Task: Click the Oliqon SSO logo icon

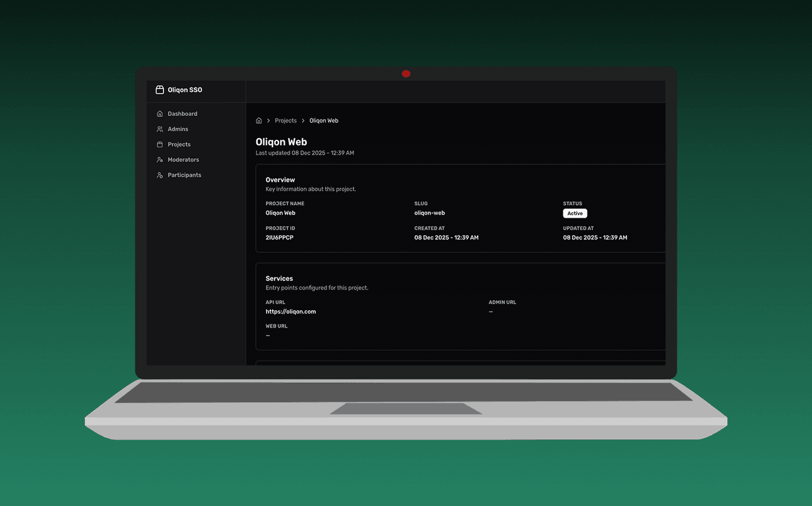Action: pos(160,90)
